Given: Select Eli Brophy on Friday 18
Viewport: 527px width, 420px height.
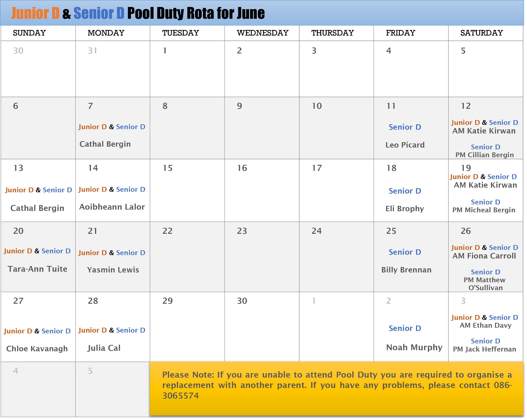Looking at the screenshot, I should 405,209.
